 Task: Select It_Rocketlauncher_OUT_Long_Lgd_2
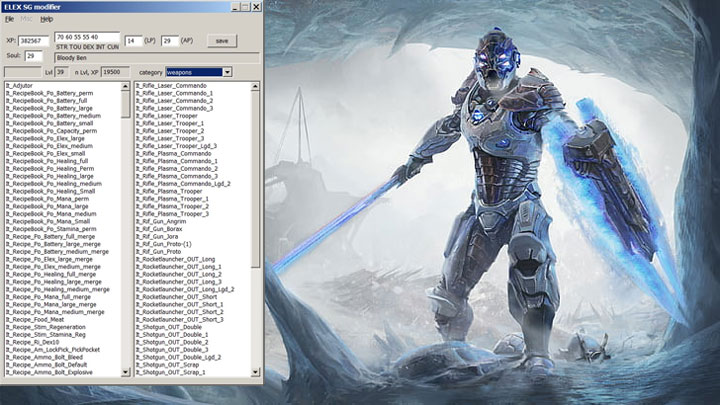[x=185, y=289]
